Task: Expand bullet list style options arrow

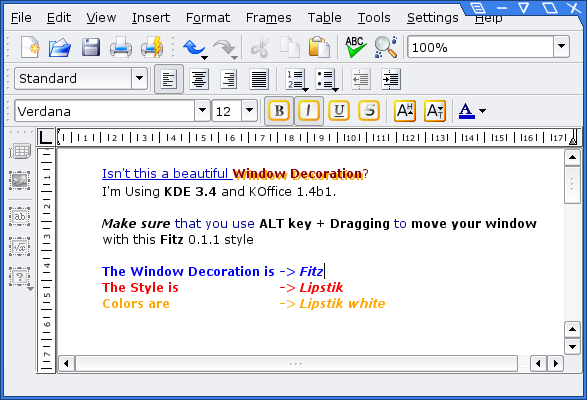Action: (335, 90)
